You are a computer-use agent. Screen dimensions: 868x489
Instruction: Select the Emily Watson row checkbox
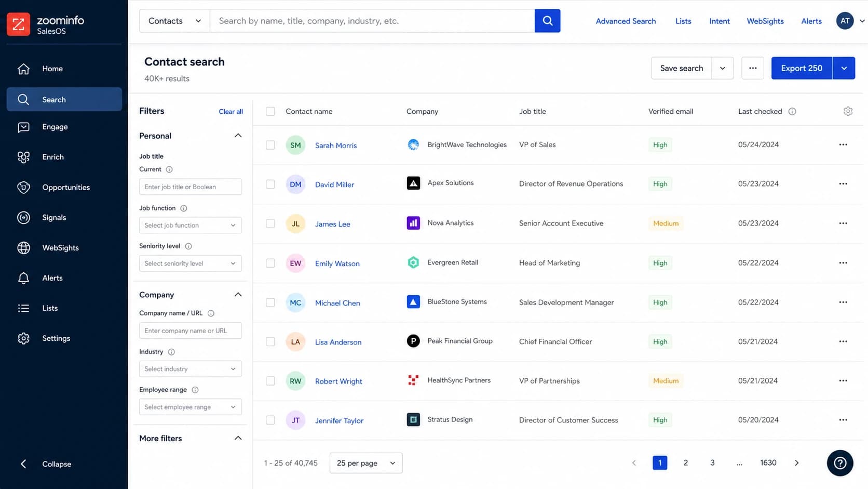270,263
